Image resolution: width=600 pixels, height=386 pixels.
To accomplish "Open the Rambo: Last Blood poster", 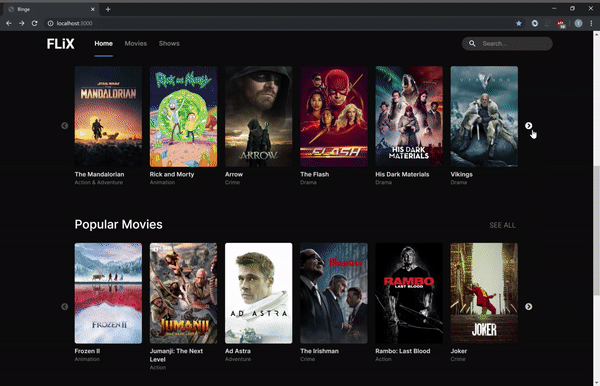I will click(x=409, y=293).
